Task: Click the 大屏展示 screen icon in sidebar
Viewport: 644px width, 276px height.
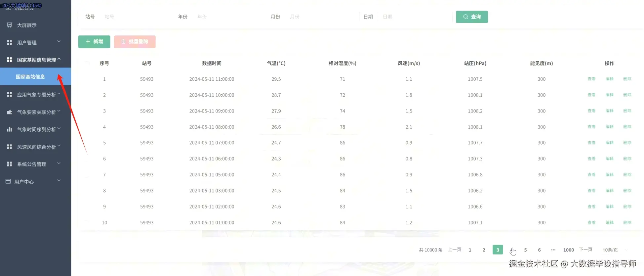Action: pos(9,25)
